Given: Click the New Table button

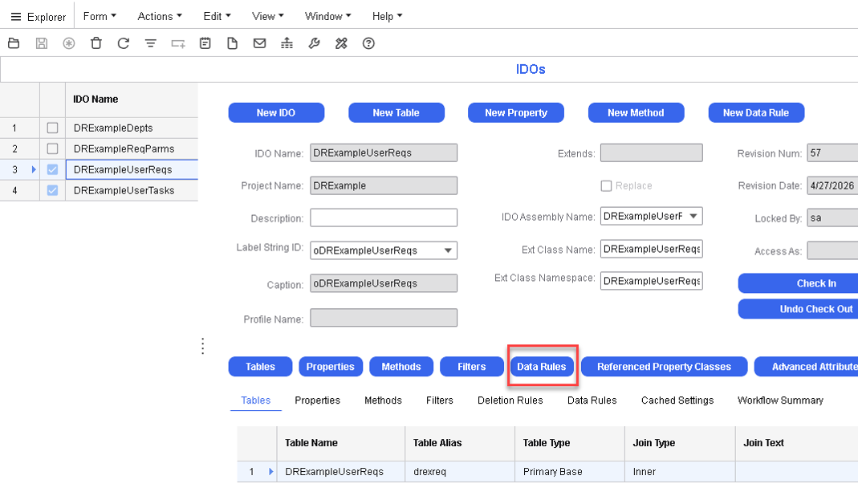Looking at the screenshot, I should [396, 112].
